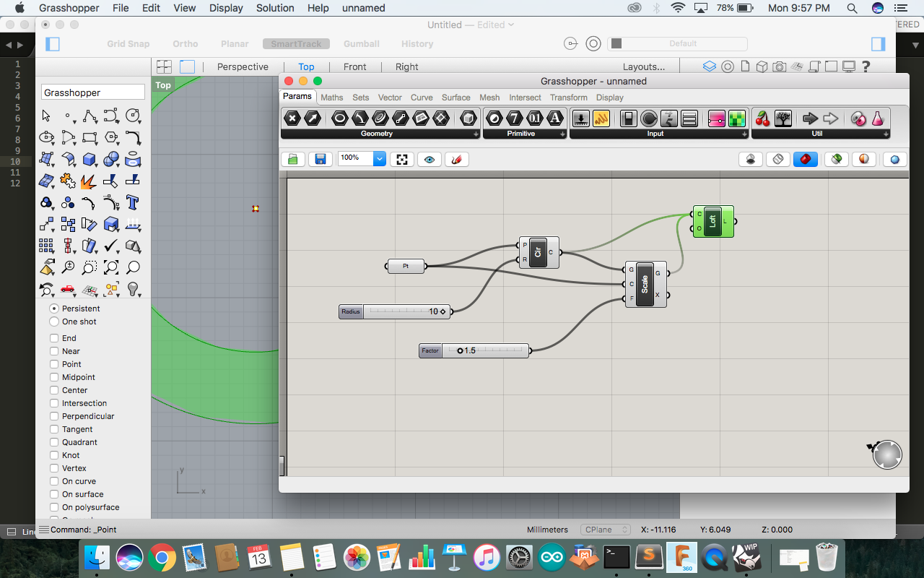924x578 pixels.
Task: Select the Text object tool
Action: click(x=133, y=202)
